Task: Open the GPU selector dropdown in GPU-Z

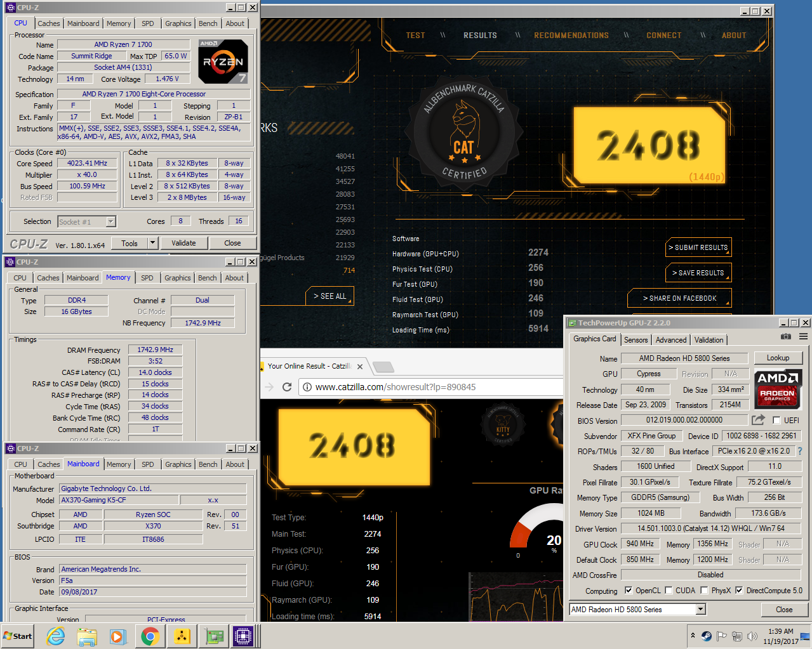Action: [x=700, y=609]
